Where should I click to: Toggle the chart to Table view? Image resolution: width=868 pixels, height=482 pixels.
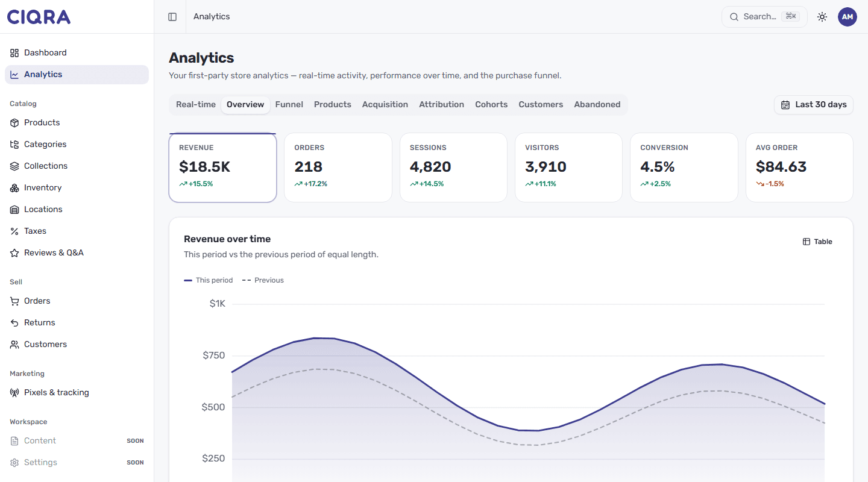[x=817, y=242]
